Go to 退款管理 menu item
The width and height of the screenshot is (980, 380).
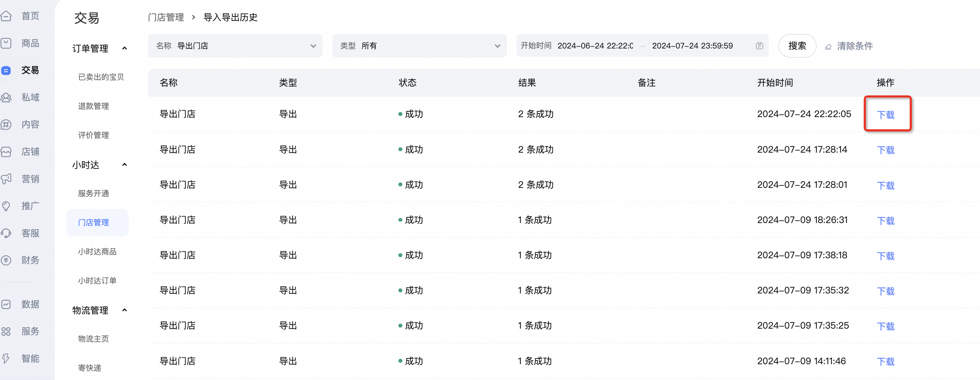(x=94, y=106)
